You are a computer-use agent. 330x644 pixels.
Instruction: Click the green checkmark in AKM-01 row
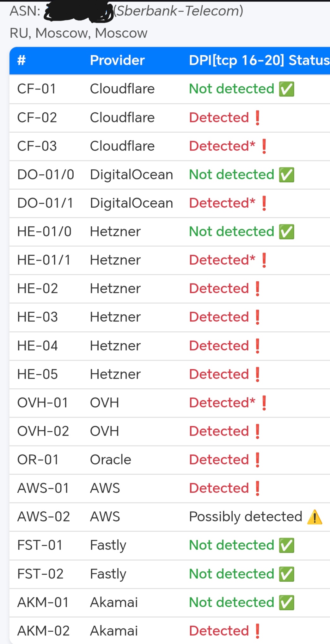pyautogui.click(x=286, y=603)
